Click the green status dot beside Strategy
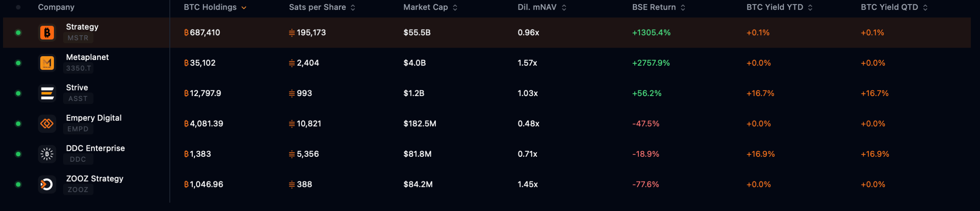The width and height of the screenshot is (980, 211). 18,32
